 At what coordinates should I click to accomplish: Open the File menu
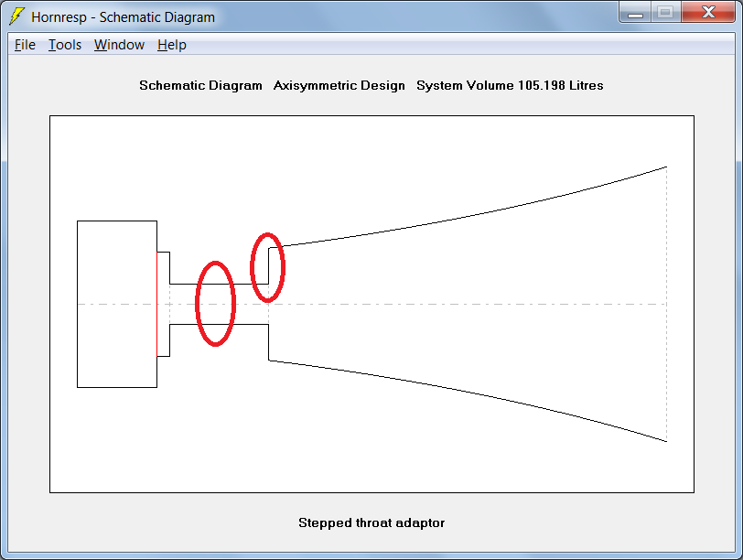(x=25, y=45)
